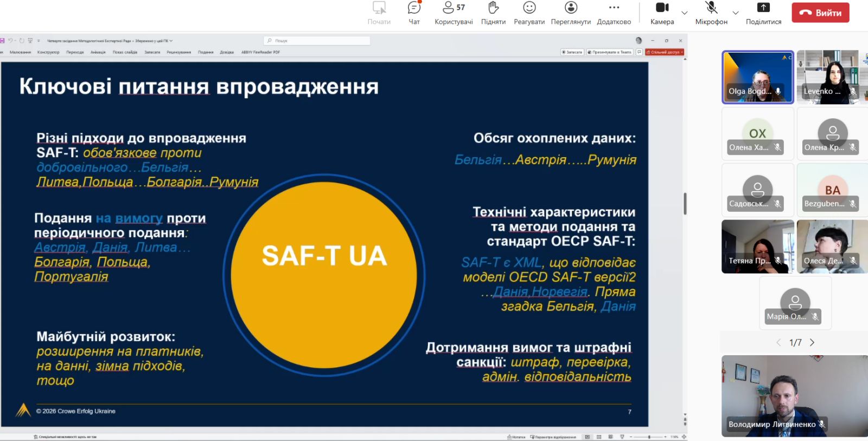Select the Олена Кр... participant tile

(x=832, y=134)
